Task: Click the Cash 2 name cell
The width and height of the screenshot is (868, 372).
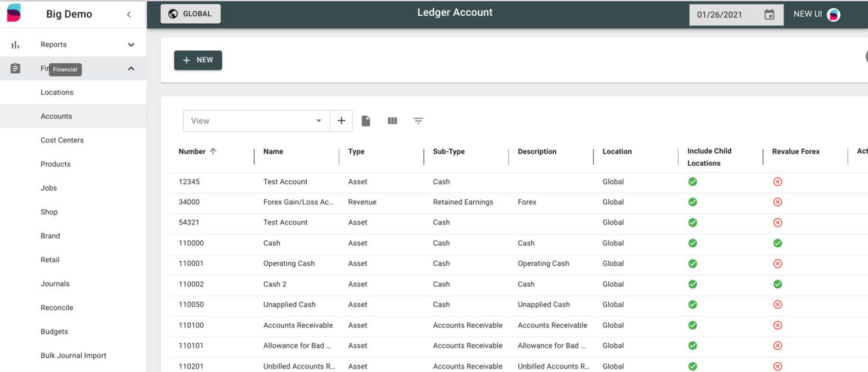Action: click(275, 284)
